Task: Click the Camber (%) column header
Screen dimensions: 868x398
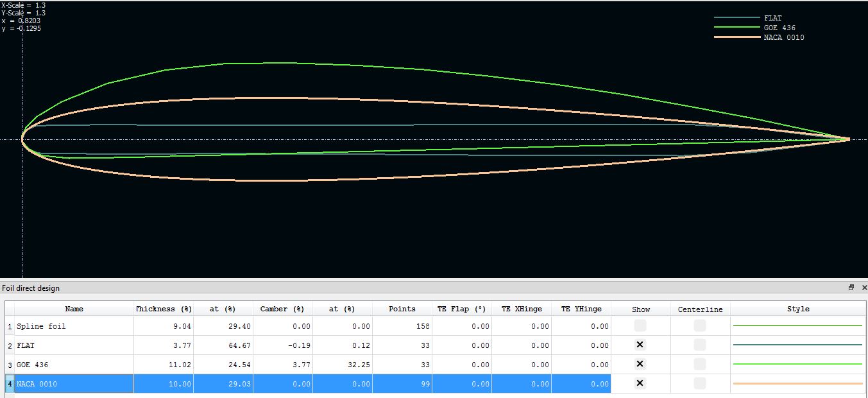Action: (x=282, y=309)
